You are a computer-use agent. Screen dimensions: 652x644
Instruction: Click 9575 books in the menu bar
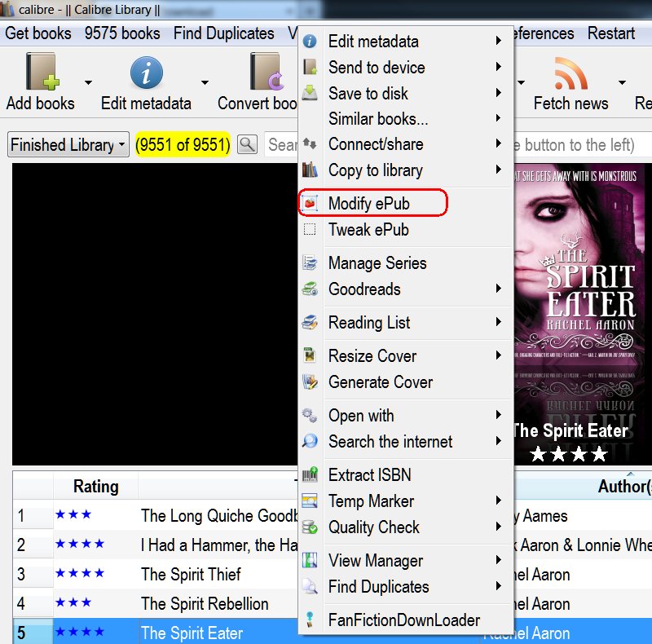(x=122, y=33)
